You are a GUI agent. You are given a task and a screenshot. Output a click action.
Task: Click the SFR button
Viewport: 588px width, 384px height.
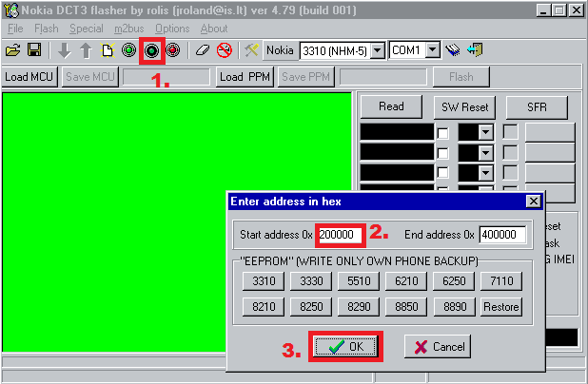point(537,107)
